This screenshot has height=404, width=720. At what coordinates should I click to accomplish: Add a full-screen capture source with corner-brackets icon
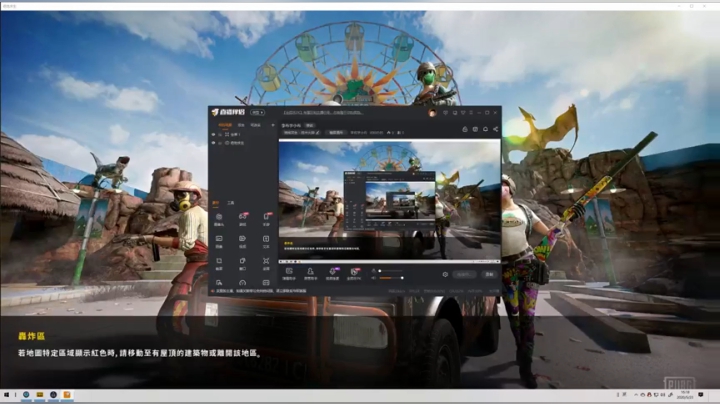266,264
